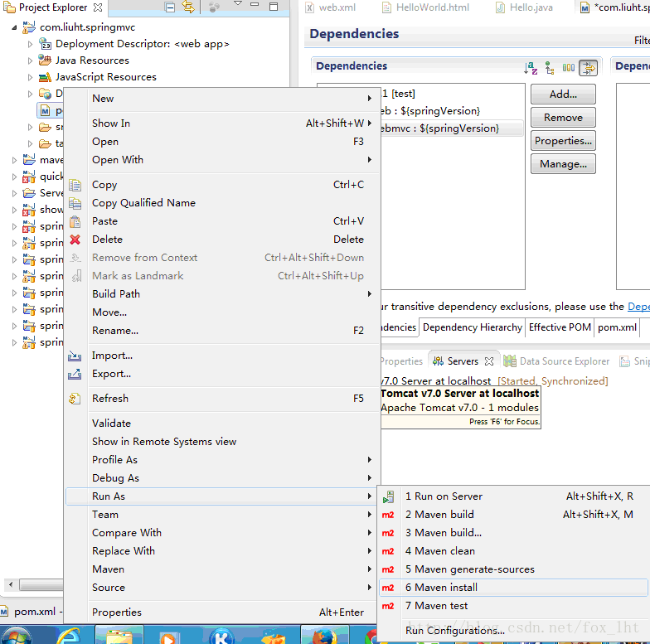This screenshot has height=644, width=650.
Task: Open the web.xml editor tab
Action: click(331, 7)
